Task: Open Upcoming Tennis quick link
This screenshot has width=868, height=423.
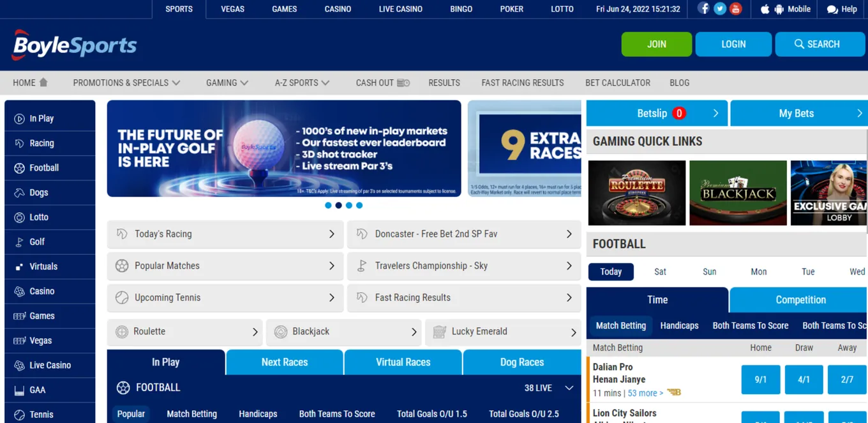Action: pos(225,298)
